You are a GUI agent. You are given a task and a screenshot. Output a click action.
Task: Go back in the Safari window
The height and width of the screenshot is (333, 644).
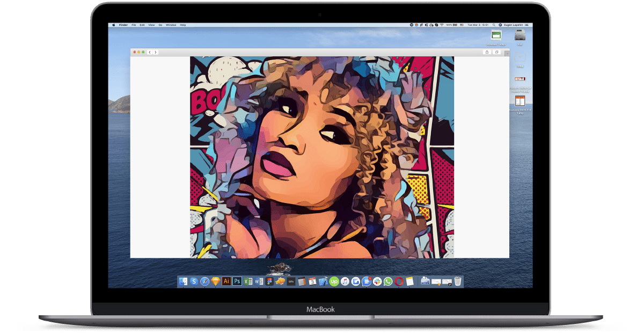[x=150, y=52]
